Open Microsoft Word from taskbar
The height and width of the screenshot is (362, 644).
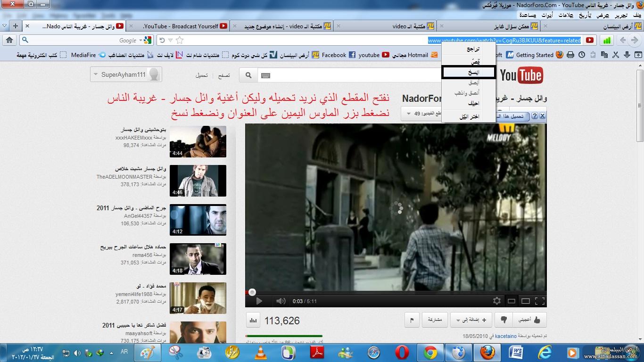[x=516, y=353]
